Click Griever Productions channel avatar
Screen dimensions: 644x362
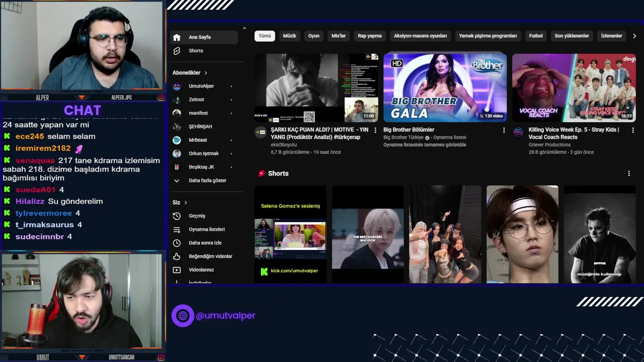tap(518, 132)
